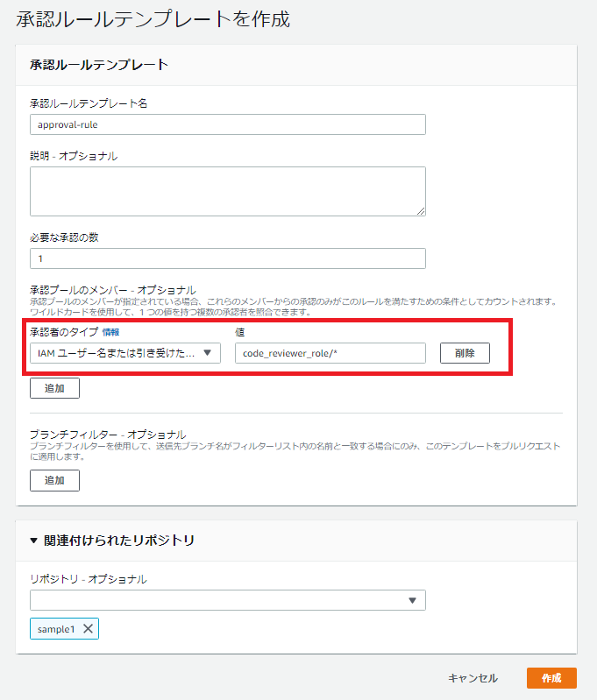
Task: Cancel with the キャンセル button
Action: 473,678
